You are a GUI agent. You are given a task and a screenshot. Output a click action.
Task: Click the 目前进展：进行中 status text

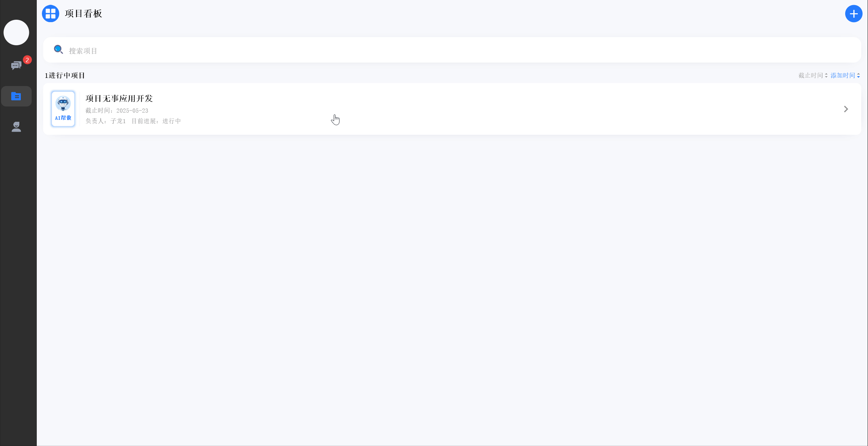(156, 121)
